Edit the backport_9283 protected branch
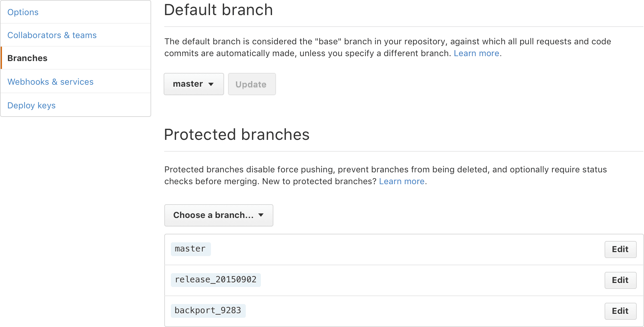 click(620, 311)
